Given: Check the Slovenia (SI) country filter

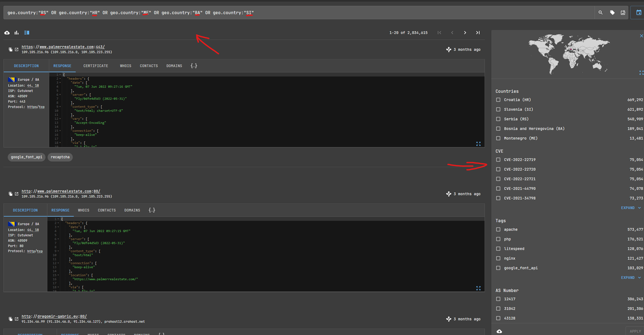Looking at the screenshot, I should tap(498, 109).
